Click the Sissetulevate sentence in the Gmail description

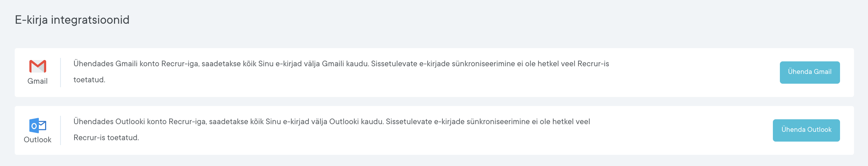coord(490,64)
